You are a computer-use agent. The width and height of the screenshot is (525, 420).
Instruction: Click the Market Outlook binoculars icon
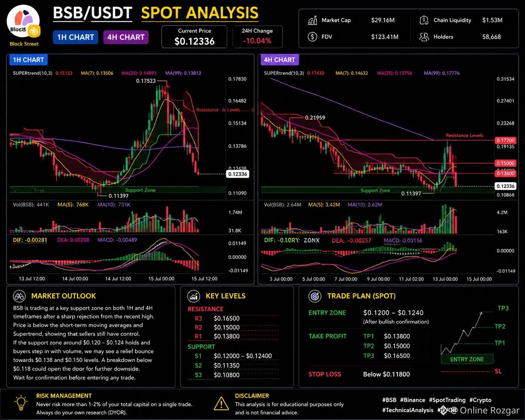(x=19, y=296)
